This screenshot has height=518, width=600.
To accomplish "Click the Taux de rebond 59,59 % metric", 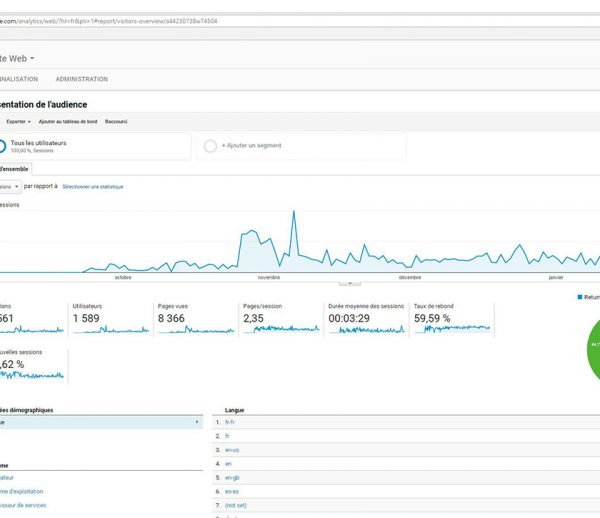I will (452, 320).
